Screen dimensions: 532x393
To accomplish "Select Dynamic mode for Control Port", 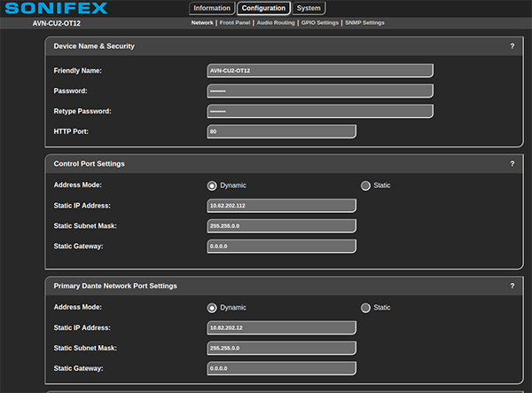I will click(212, 185).
